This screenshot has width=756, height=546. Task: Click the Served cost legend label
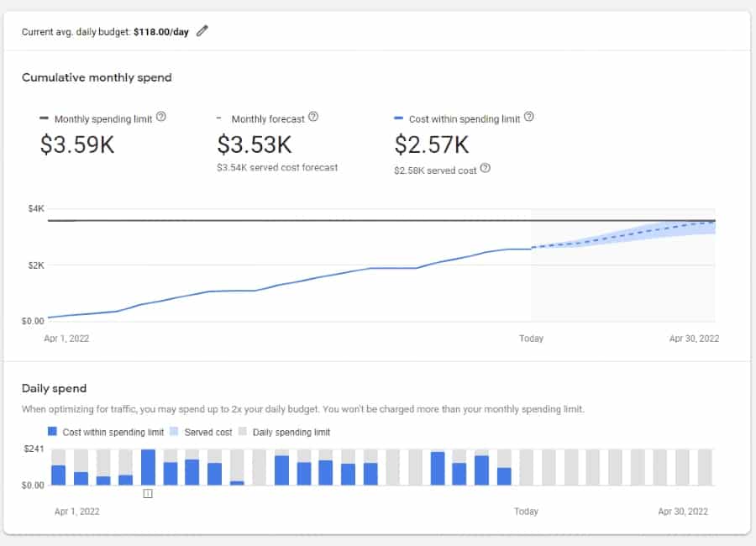208,432
